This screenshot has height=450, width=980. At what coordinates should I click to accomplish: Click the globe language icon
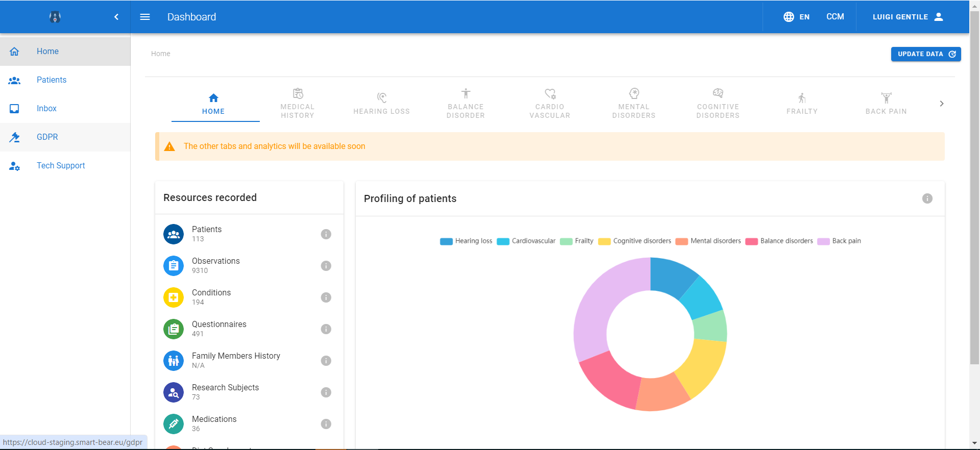point(789,17)
